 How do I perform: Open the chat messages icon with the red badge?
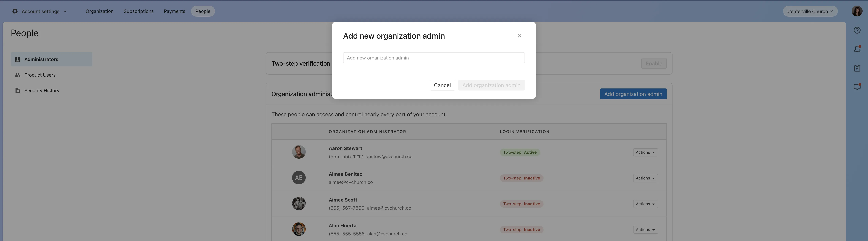[x=857, y=87]
